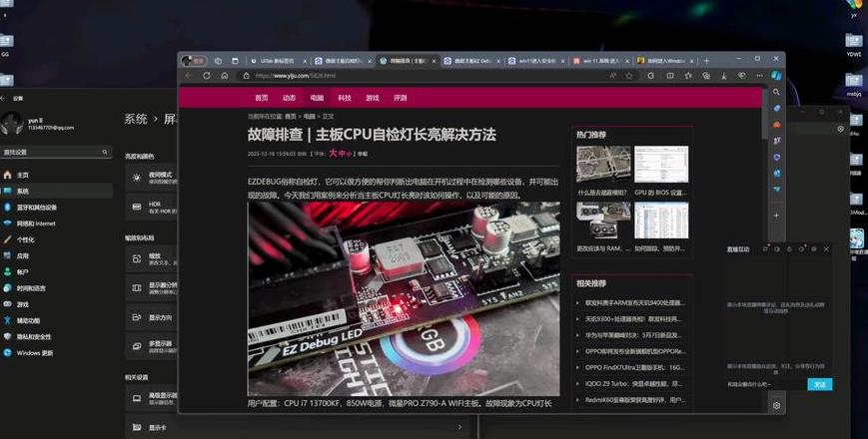This screenshot has height=439, width=868.
Task: Close the 直播互动 panel
Action: (x=826, y=249)
